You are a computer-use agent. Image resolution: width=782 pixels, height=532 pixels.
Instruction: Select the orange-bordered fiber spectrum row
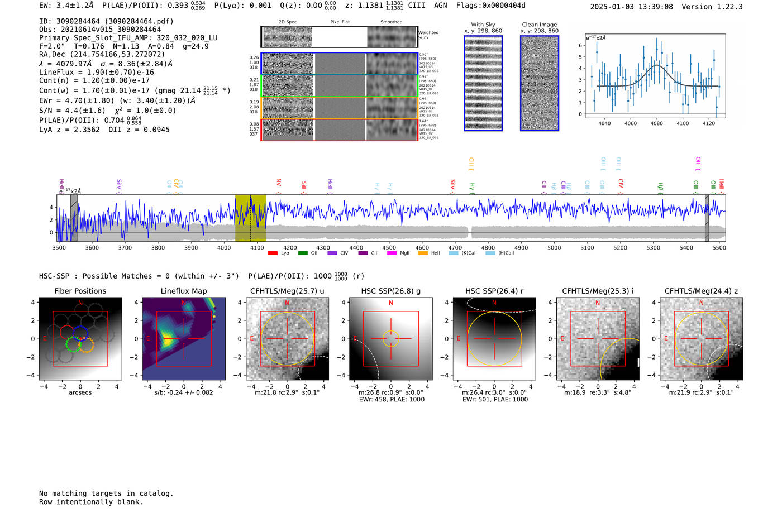[x=339, y=108]
